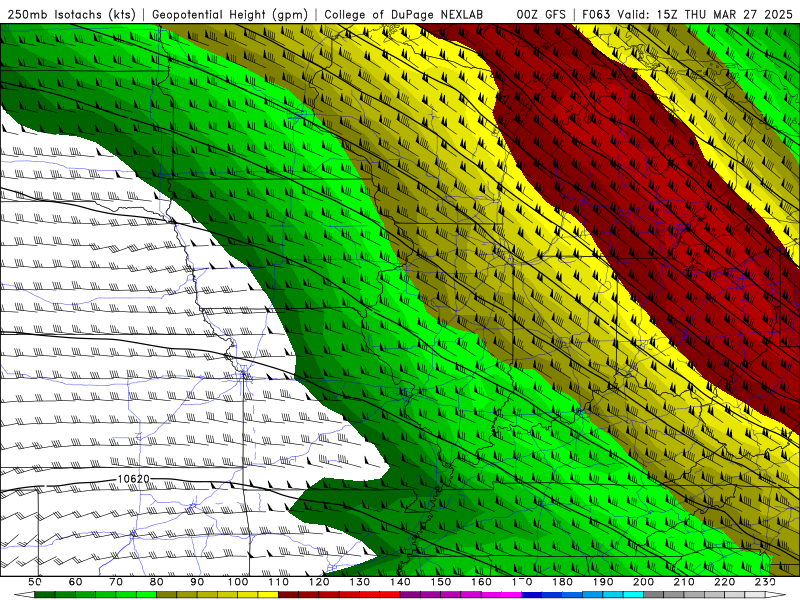This screenshot has width=800, height=600.
Task: Click the 150 tick label on colorbar
Action: click(440, 582)
